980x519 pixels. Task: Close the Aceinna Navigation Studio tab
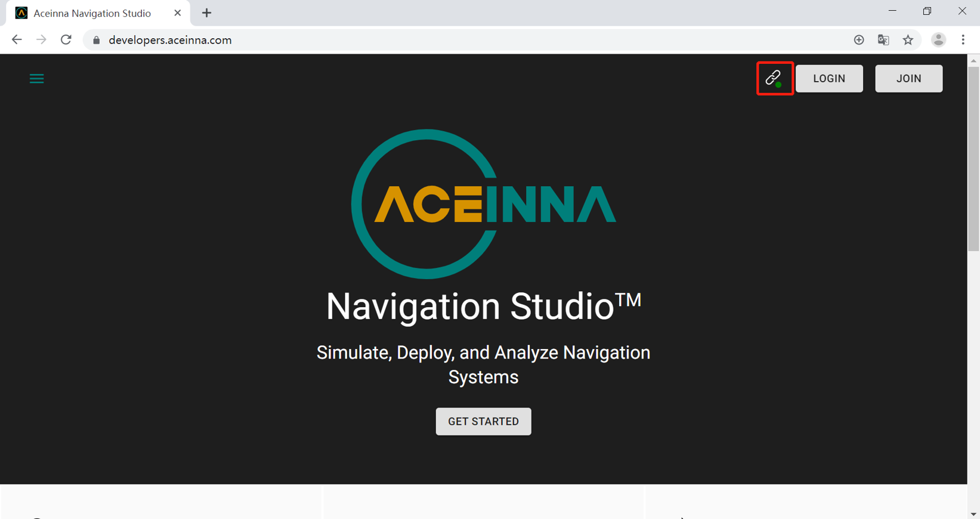(x=177, y=13)
